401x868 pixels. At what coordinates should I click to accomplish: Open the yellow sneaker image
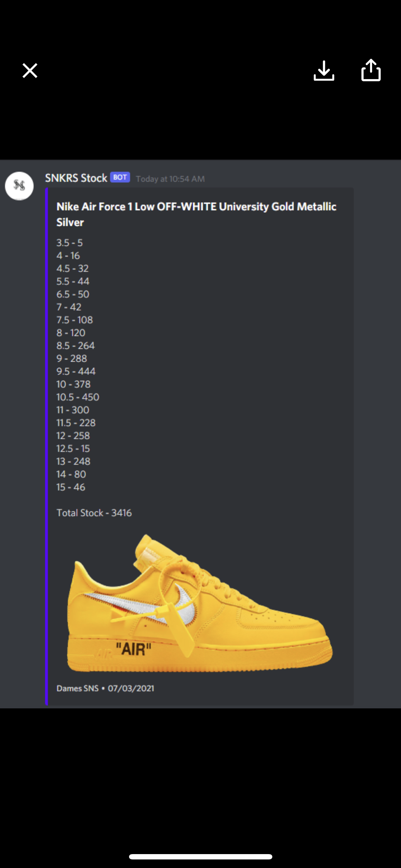(200, 603)
